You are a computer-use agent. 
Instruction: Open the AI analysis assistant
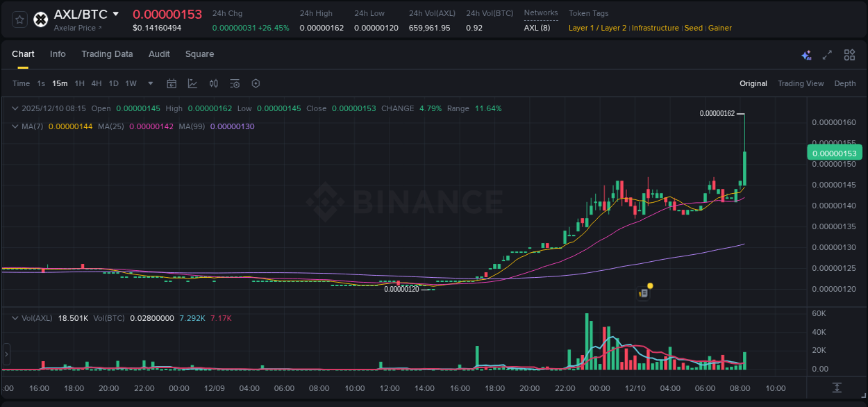pos(806,55)
